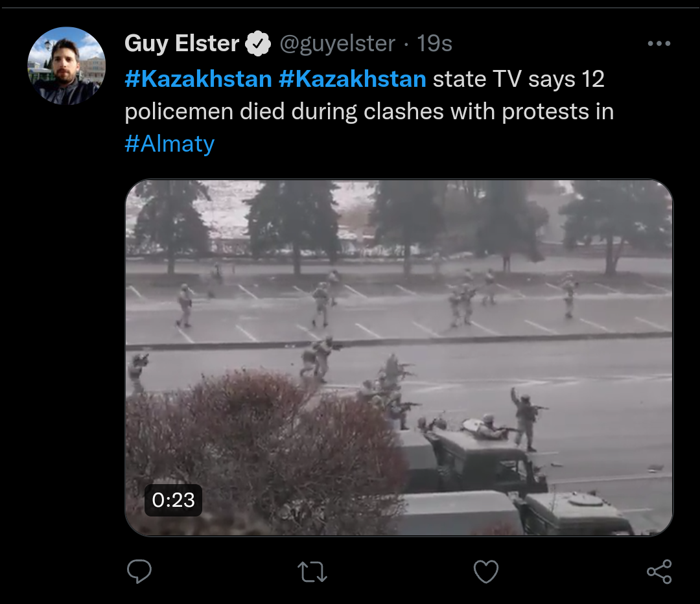The height and width of the screenshot is (604, 700).
Task: Open the three-dot more options menu
Action: click(659, 44)
